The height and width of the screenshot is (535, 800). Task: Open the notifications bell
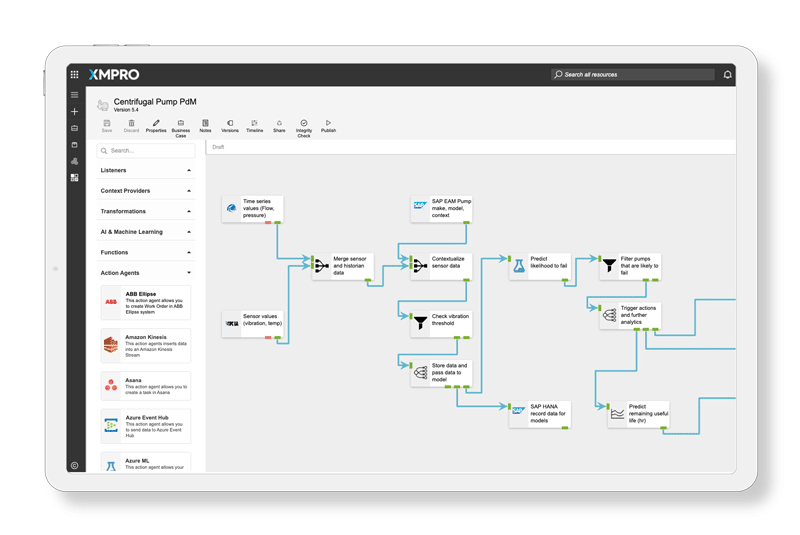[727, 74]
